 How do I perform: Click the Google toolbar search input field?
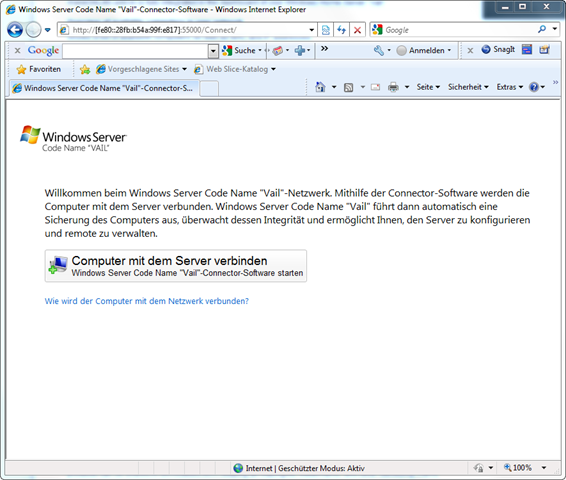[x=135, y=51]
